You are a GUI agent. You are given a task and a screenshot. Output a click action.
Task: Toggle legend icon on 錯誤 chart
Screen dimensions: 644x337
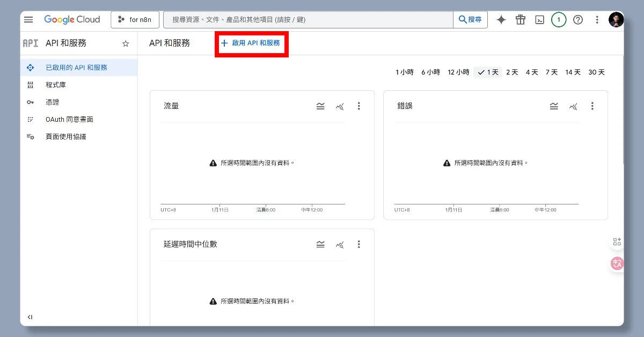click(x=554, y=106)
